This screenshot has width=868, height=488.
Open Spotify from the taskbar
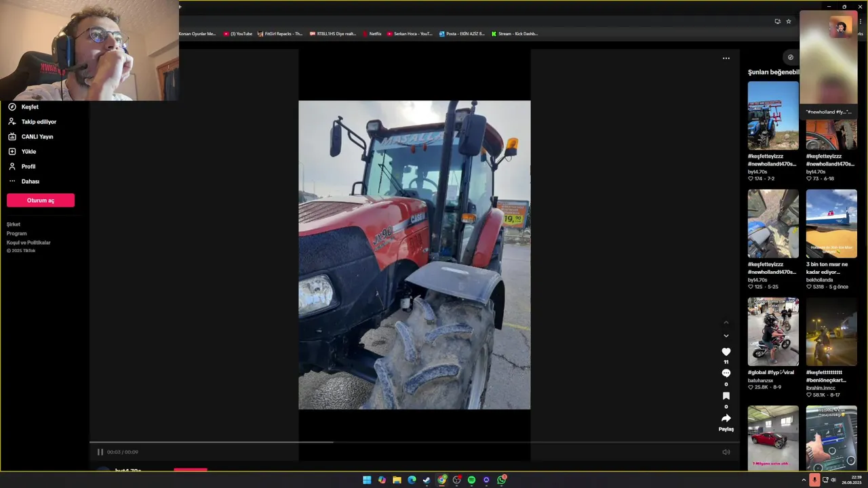point(471,480)
